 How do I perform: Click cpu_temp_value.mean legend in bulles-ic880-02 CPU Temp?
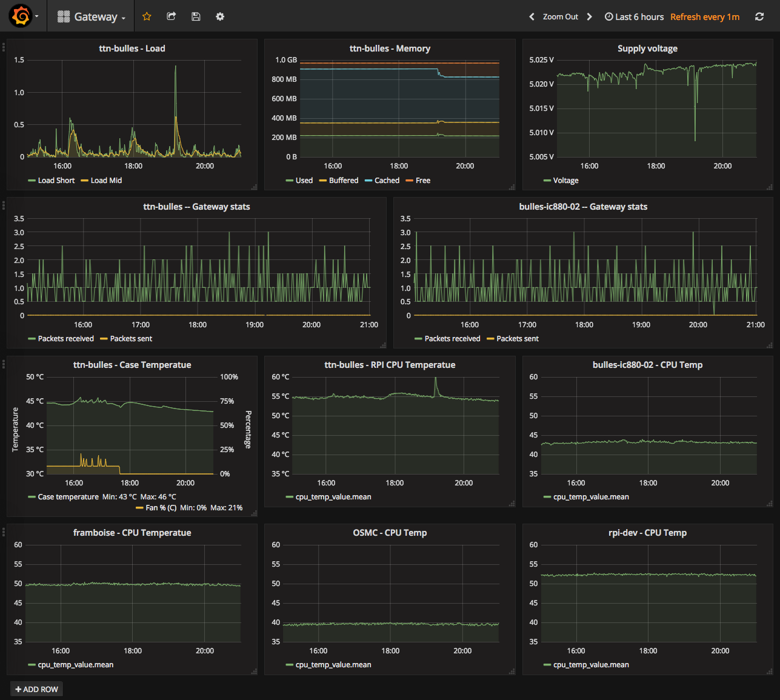591,497
